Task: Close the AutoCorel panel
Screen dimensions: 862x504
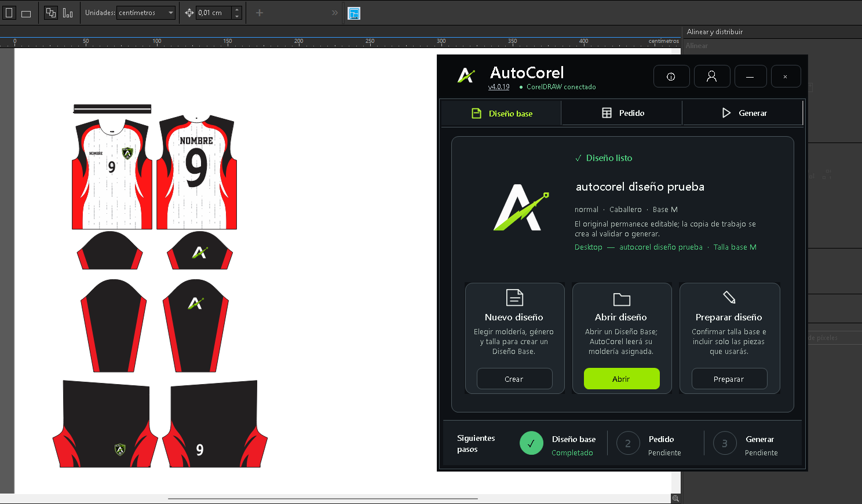Action: (786, 76)
